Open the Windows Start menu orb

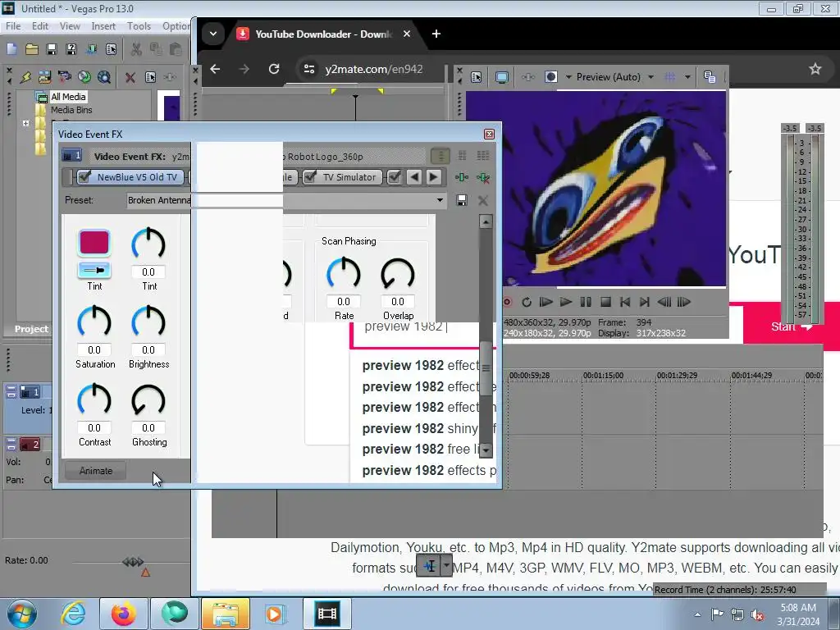pos(22,614)
